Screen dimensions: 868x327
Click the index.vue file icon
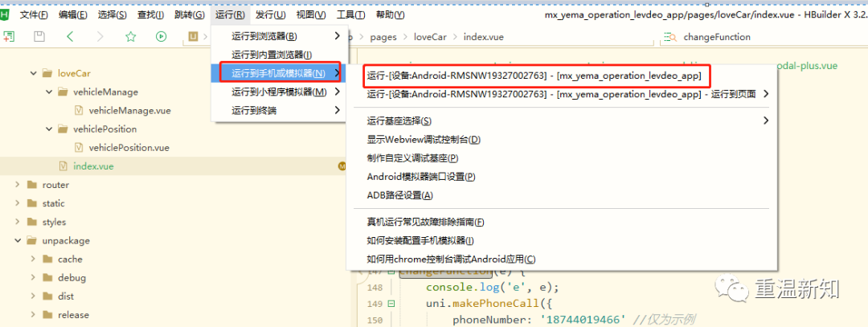tap(63, 166)
